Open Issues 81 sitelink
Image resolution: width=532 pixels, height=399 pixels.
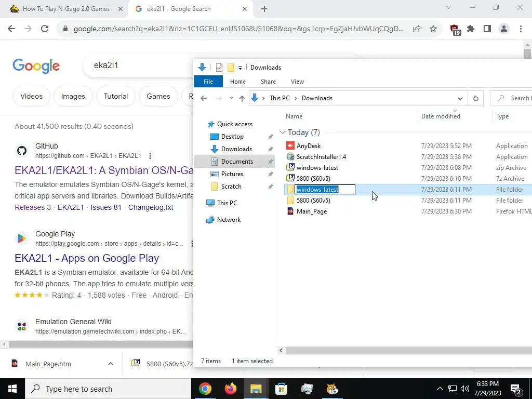pos(106,207)
